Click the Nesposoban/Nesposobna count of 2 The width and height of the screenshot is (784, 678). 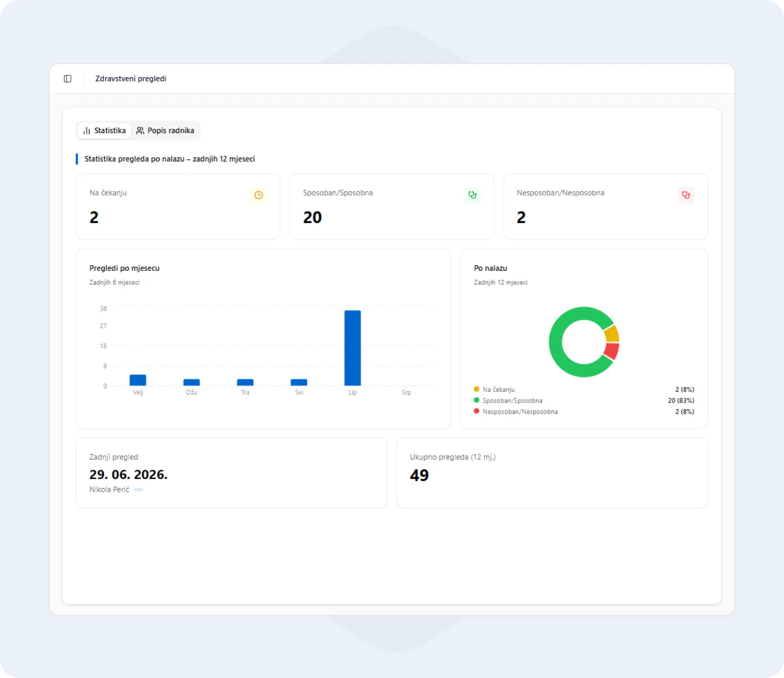click(x=521, y=218)
